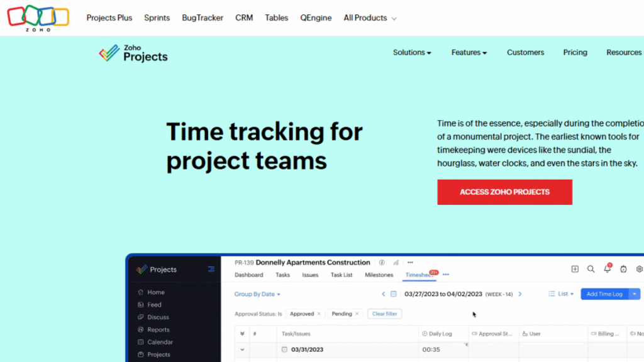Click the add widget square-plus icon
The height and width of the screenshot is (362, 644).
[x=575, y=269]
